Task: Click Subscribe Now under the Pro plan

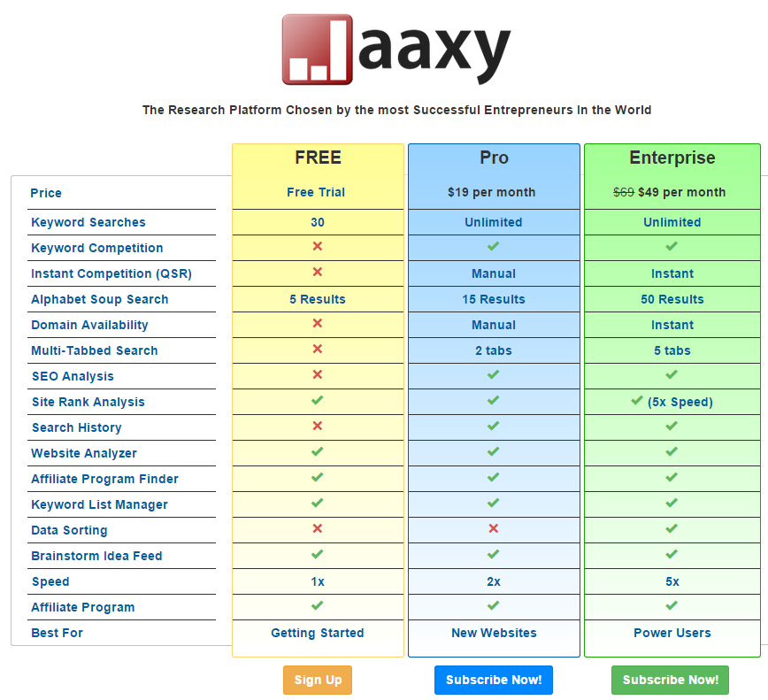Action: point(493,680)
